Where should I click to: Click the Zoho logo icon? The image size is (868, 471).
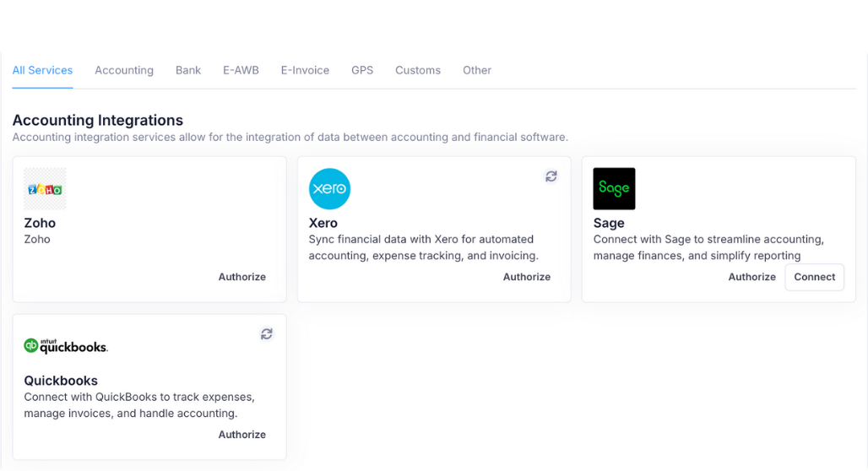45,189
